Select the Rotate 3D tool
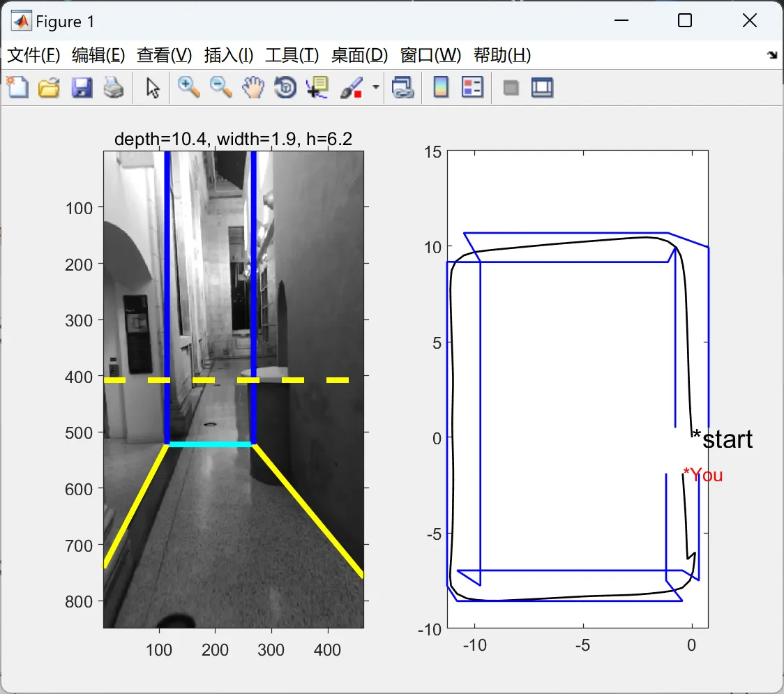 click(x=285, y=88)
